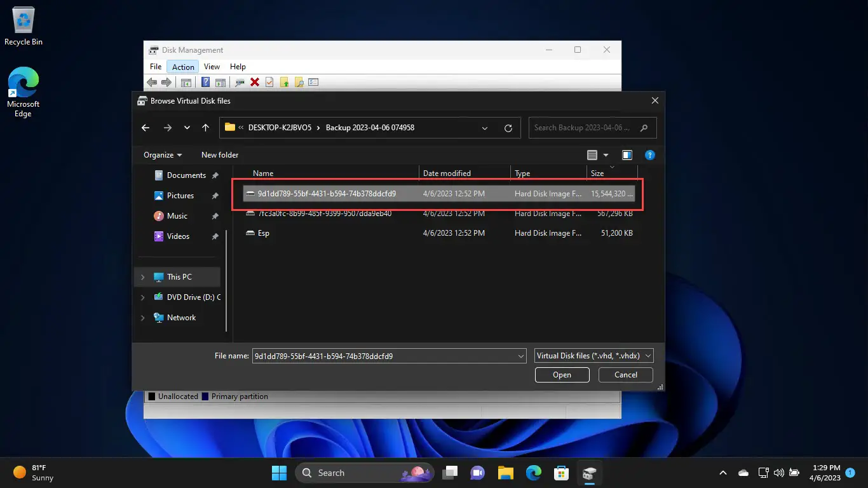Expand address bar previous locations dropdown
Screen dimensions: 868x488
[485, 128]
